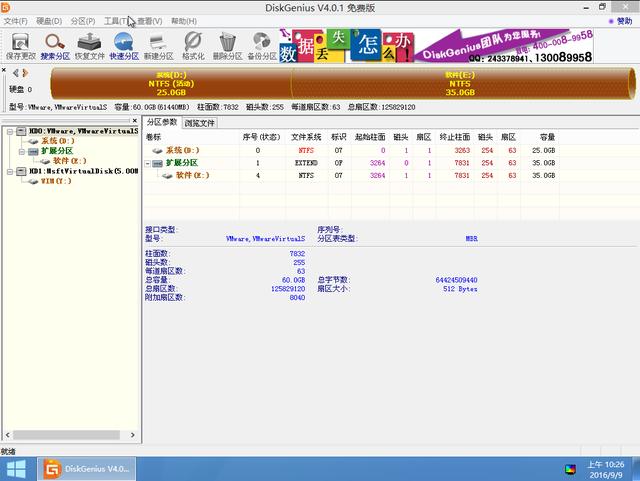This screenshot has height=481, width=640.
Task: Open Search Partition (搜索分区) tool
Action: click(55, 46)
